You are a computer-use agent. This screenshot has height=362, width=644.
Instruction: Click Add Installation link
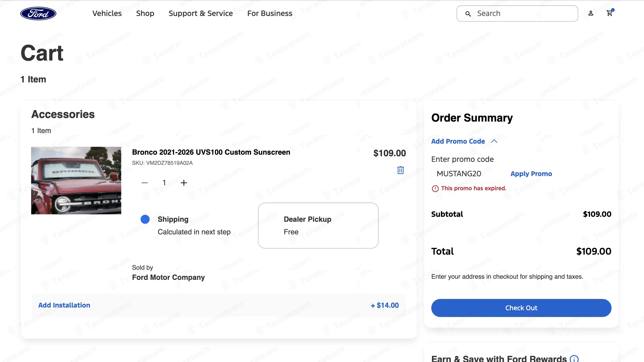point(64,305)
